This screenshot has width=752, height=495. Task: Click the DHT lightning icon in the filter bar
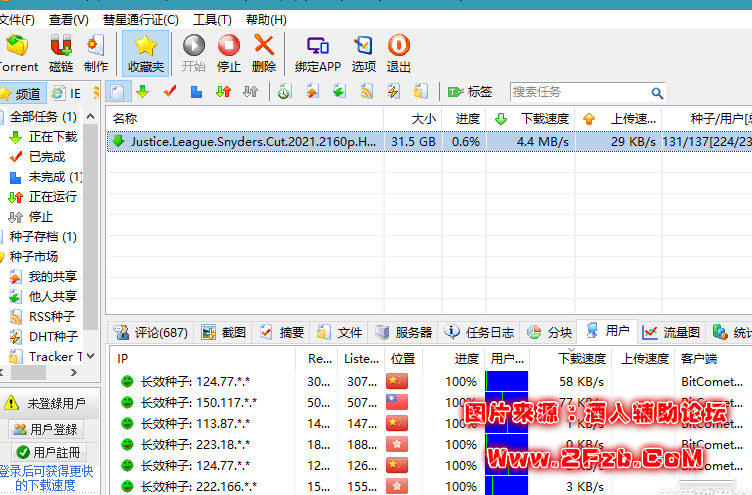(394, 91)
